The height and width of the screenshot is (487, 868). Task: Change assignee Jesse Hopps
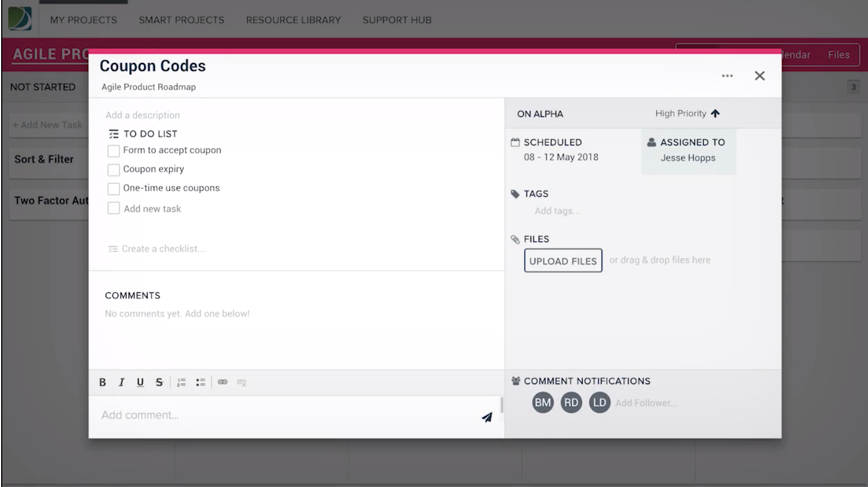(x=688, y=158)
